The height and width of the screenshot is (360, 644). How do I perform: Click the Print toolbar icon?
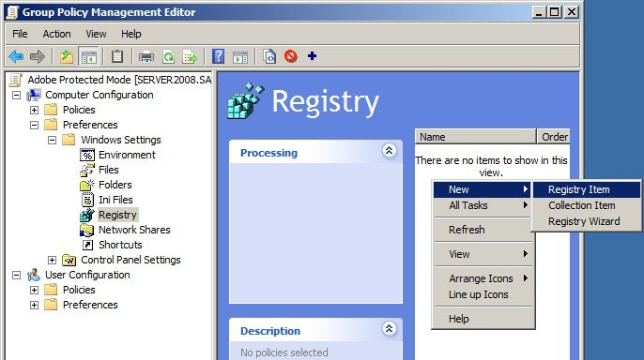coord(146,56)
